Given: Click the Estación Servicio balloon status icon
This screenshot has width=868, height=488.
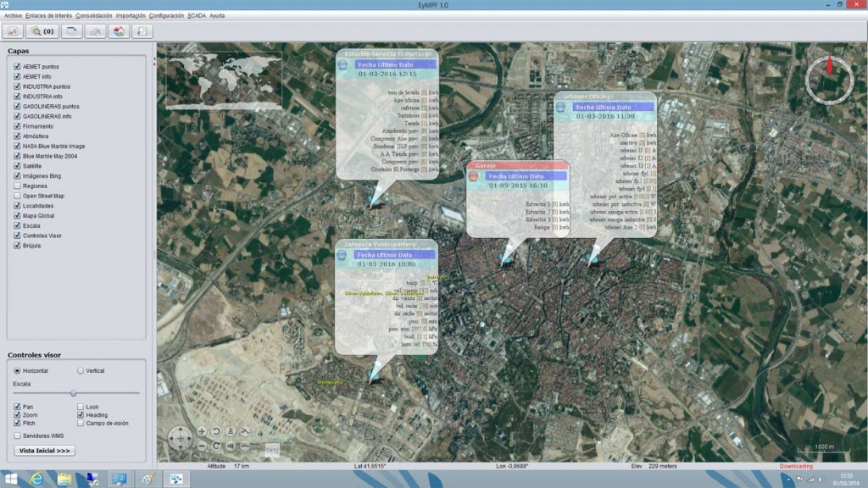Looking at the screenshot, I should point(342,64).
